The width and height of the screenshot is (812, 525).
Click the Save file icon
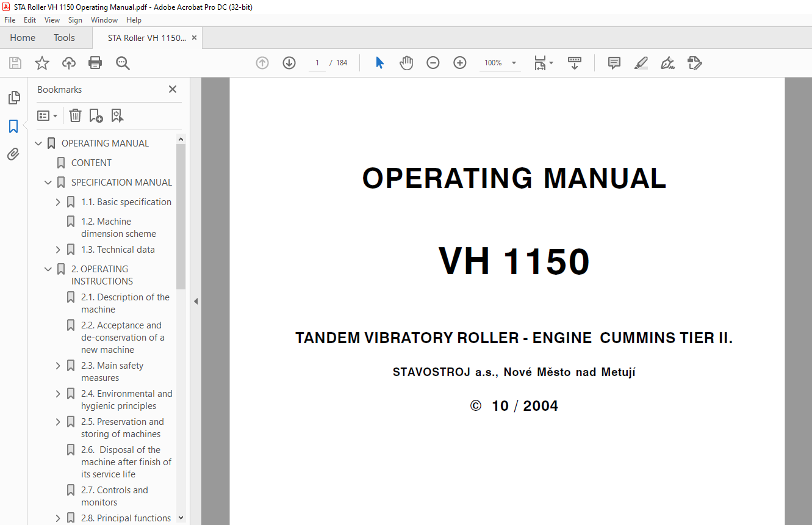click(15, 63)
